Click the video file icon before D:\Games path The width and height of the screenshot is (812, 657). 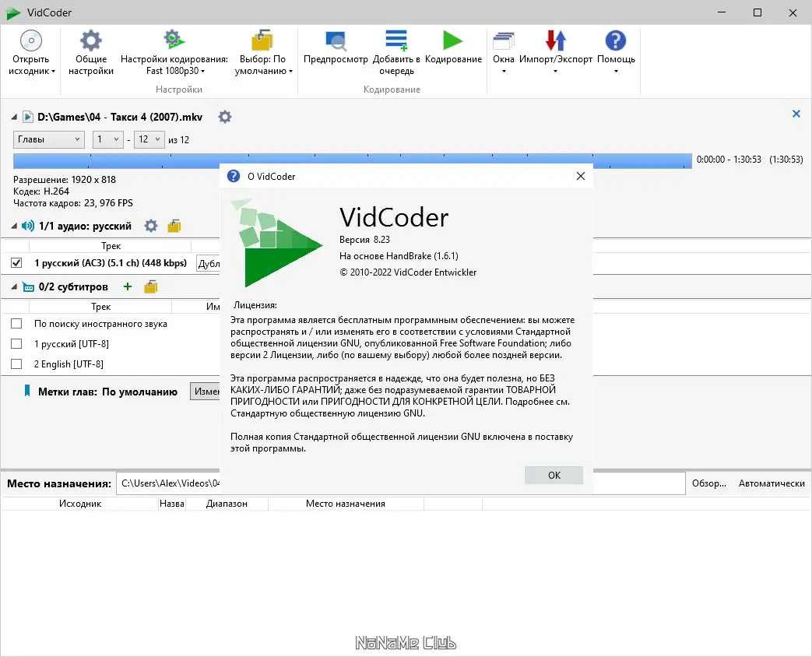coord(28,117)
